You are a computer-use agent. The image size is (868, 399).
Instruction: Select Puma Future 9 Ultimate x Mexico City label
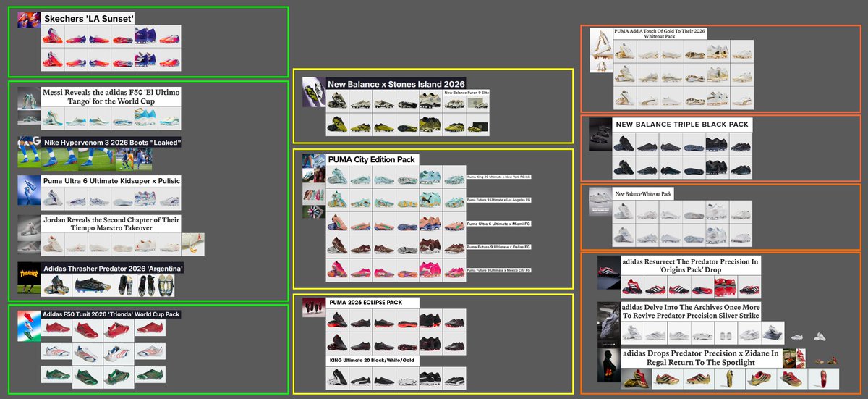coord(499,270)
